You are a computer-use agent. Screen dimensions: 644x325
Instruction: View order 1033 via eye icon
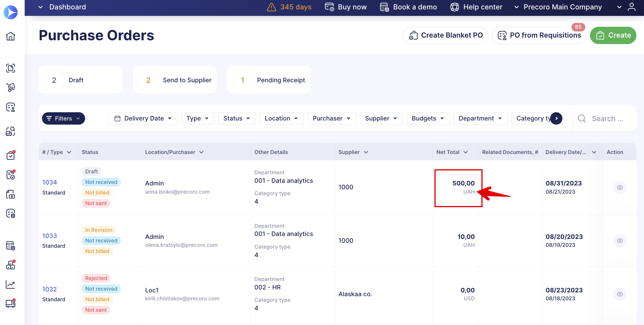[620, 241]
